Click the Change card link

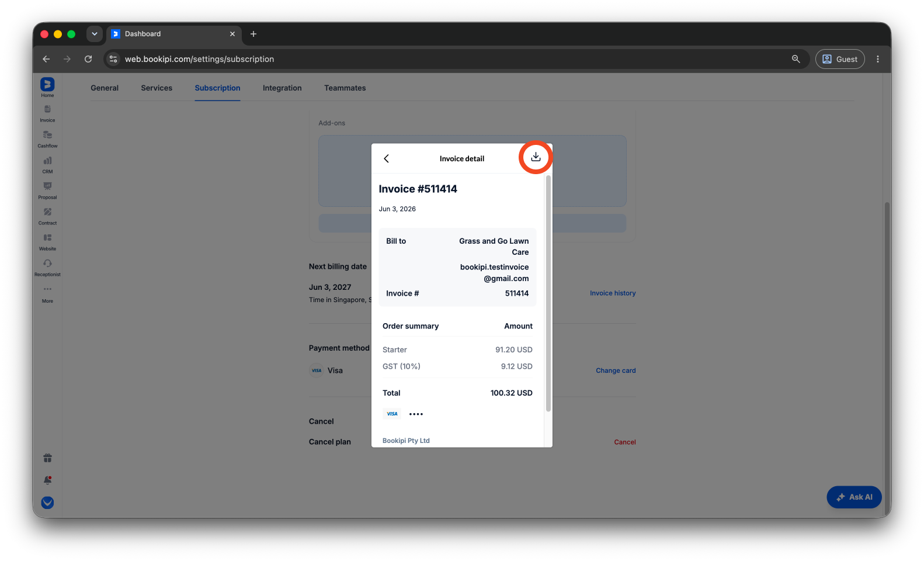click(616, 370)
